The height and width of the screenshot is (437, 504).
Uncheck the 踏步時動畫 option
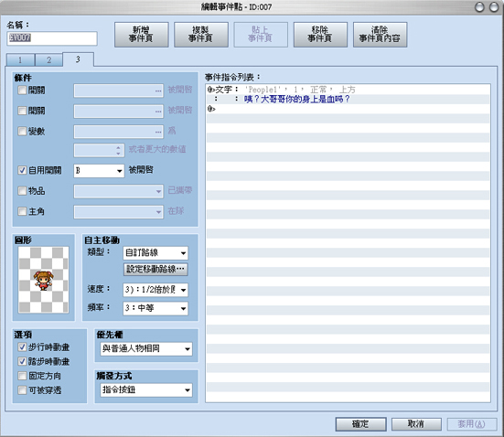22,361
